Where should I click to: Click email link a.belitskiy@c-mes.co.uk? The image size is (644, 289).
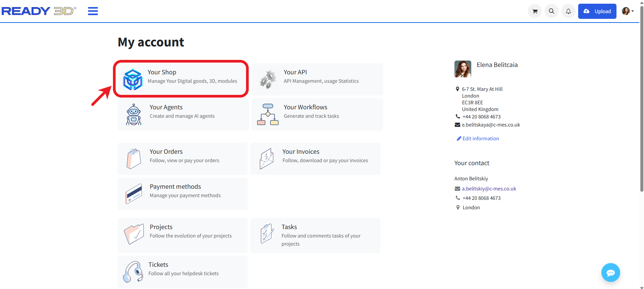coord(489,188)
